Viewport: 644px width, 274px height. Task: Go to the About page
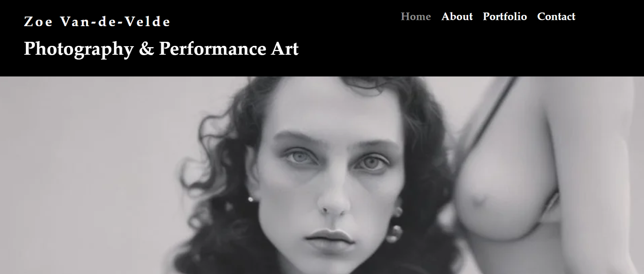[x=457, y=16]
